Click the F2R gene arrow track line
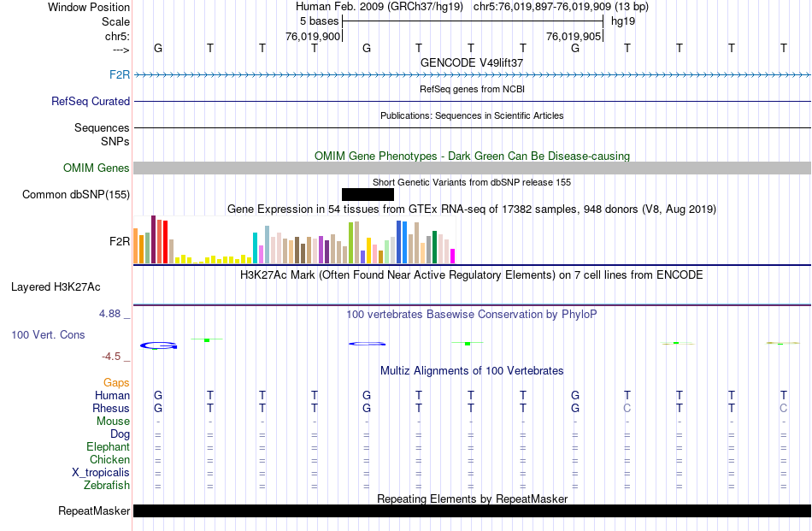Viewport: 812px width, 531px height. click(x=473, y=75)
